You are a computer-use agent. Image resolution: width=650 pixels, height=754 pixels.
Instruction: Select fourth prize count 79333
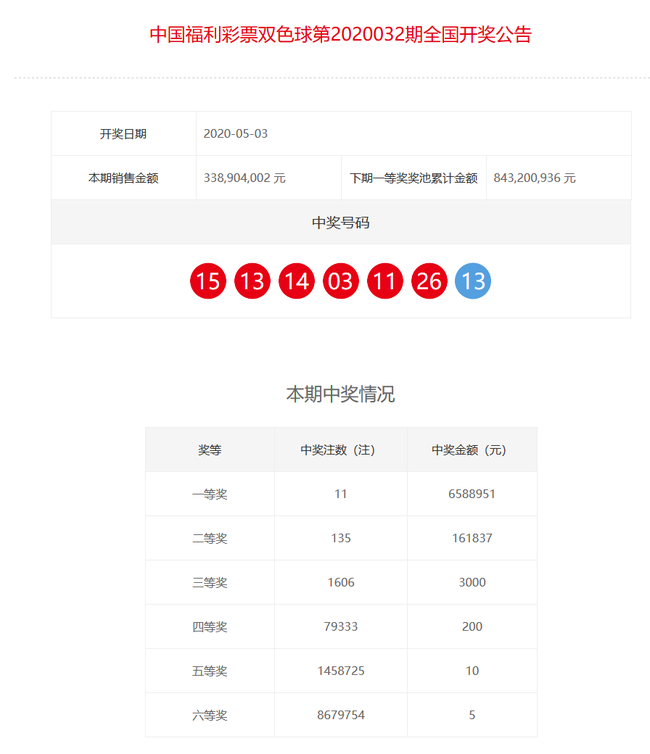click(x=341, y=627)
